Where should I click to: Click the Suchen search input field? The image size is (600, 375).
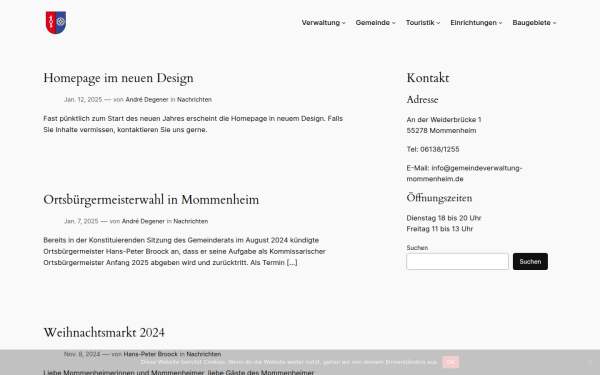(x=457, y=261)
